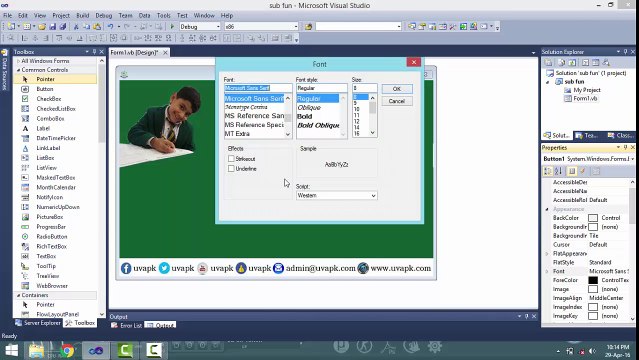
Task: Click the Font list scrollbar down arrow
Action: coord(288,134)
